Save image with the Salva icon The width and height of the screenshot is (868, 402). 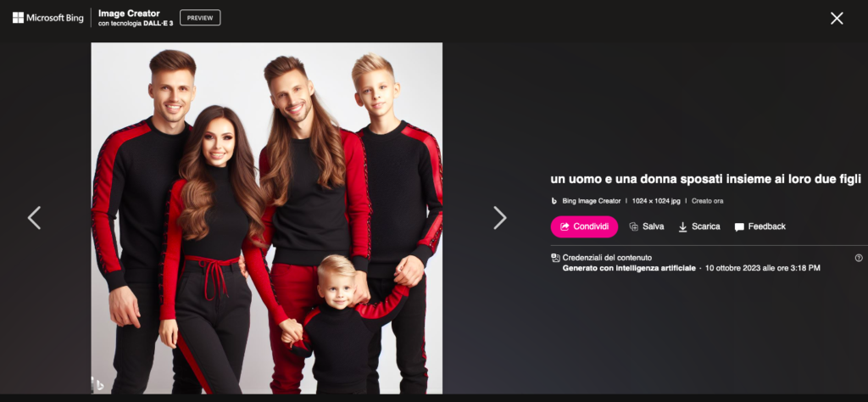634,226
